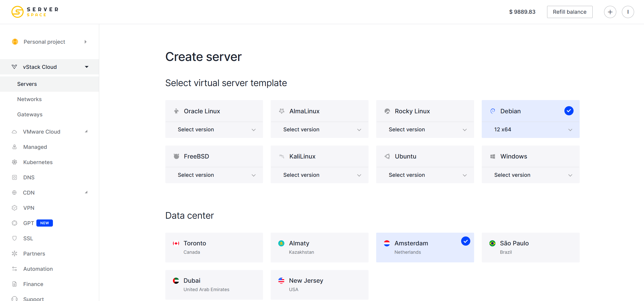Open the DNS section link
The width and height of the screenshot is (644, 301).
tap(29, 177)
